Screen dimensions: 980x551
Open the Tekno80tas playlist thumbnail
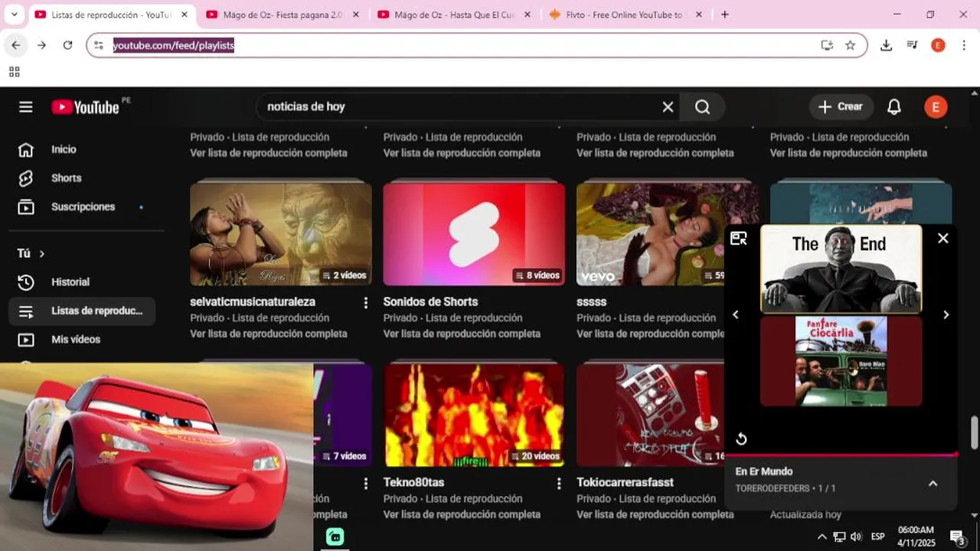pyautogui.click(x=474, y=414)
